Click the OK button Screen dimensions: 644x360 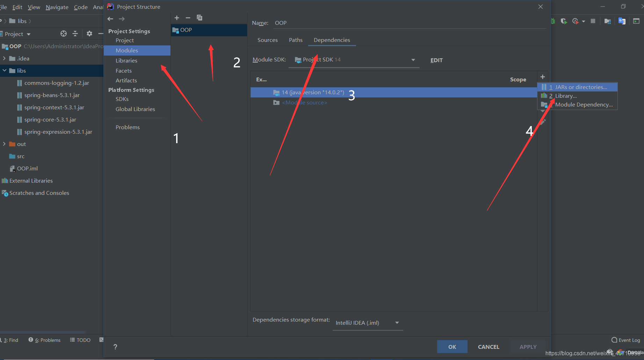tap(452, 347)
